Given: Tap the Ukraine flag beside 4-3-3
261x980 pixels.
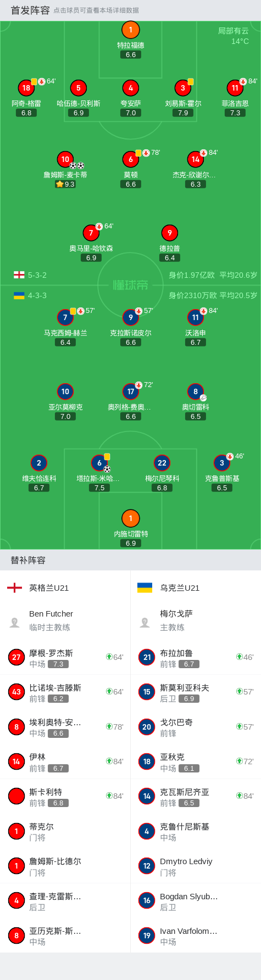Looking at the screenshot, I should (x=19, y=295).
